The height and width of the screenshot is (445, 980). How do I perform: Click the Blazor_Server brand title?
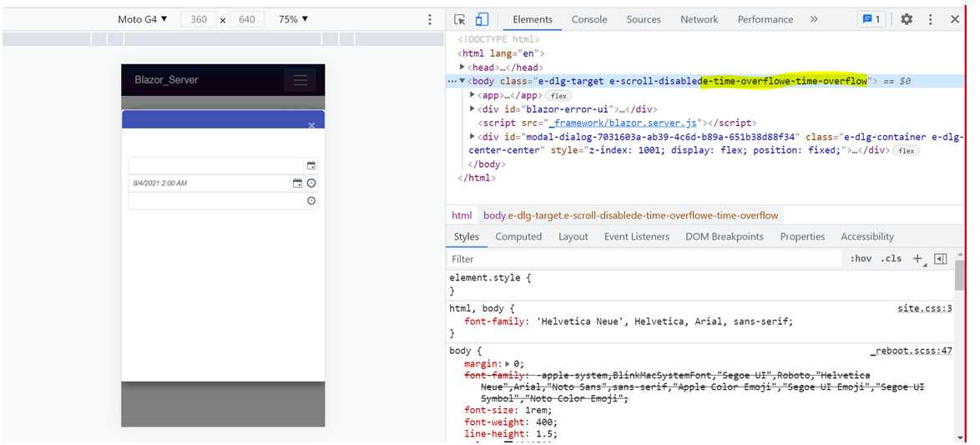click(x=166, y=80)
